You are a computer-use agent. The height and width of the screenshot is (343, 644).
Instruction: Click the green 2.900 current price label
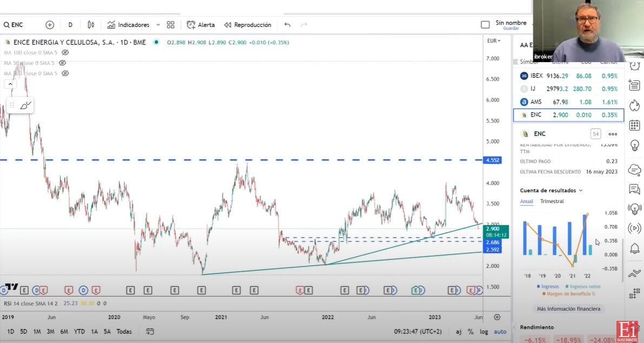(496, 232)
